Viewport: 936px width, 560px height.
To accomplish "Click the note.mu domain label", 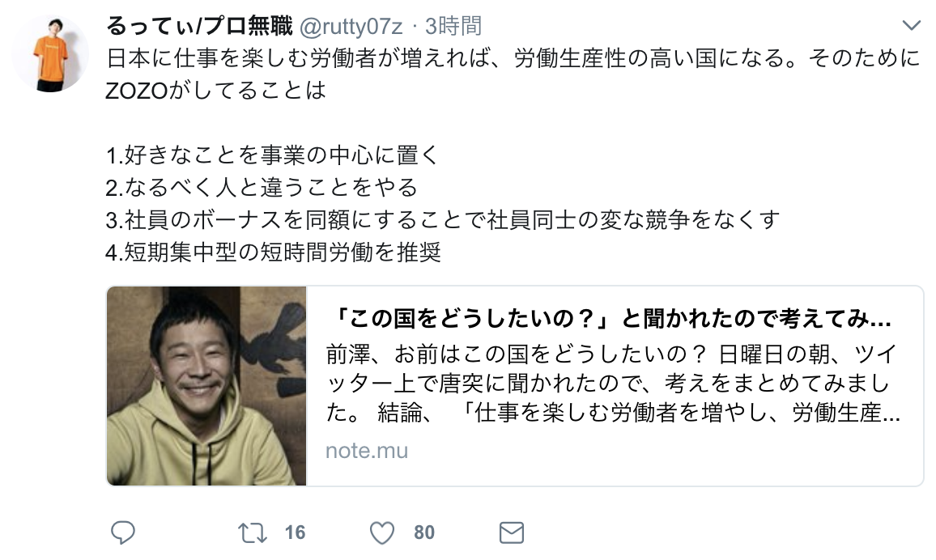I will click(367, 450).
